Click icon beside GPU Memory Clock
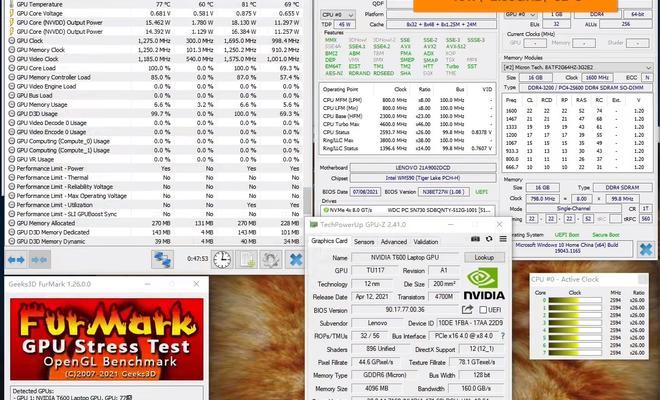The height and width of the screenshot is (400, 660). point(11,50)
